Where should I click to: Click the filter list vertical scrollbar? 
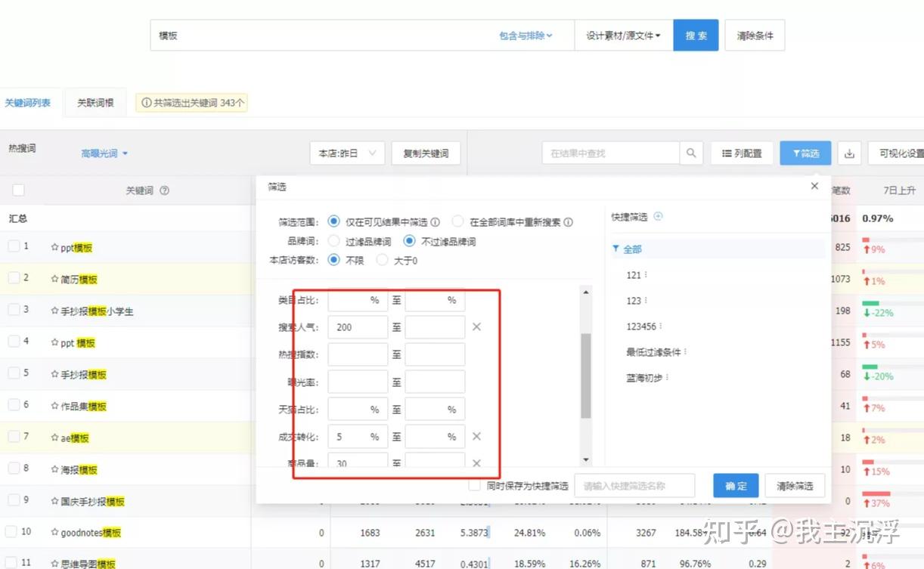(585, 376)
